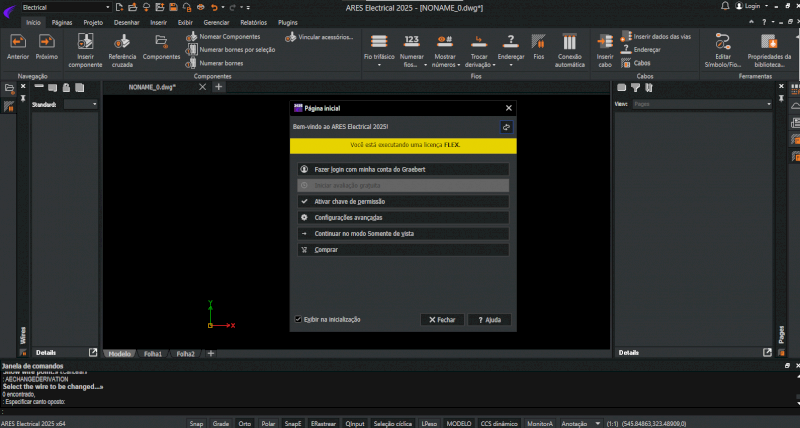Viewport: 800px width, 428px height.
Task: Toggle QInput in the status bar
Action: (355, 423)
